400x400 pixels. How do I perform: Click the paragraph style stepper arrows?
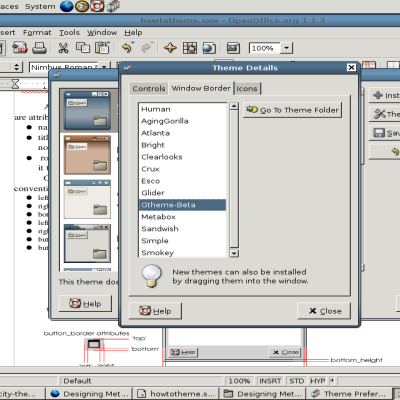point(17,67)
